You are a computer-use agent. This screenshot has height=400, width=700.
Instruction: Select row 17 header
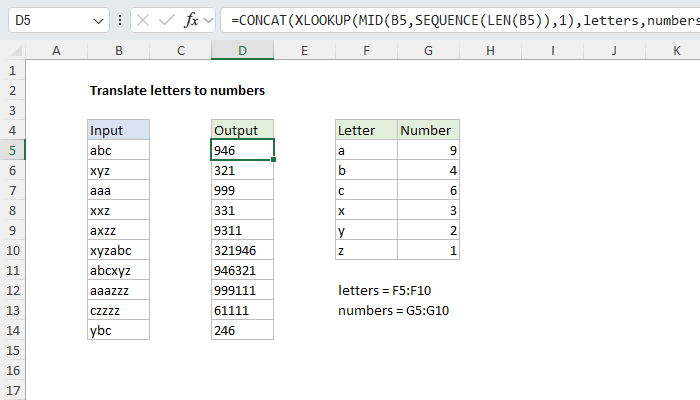pos(12,390)
